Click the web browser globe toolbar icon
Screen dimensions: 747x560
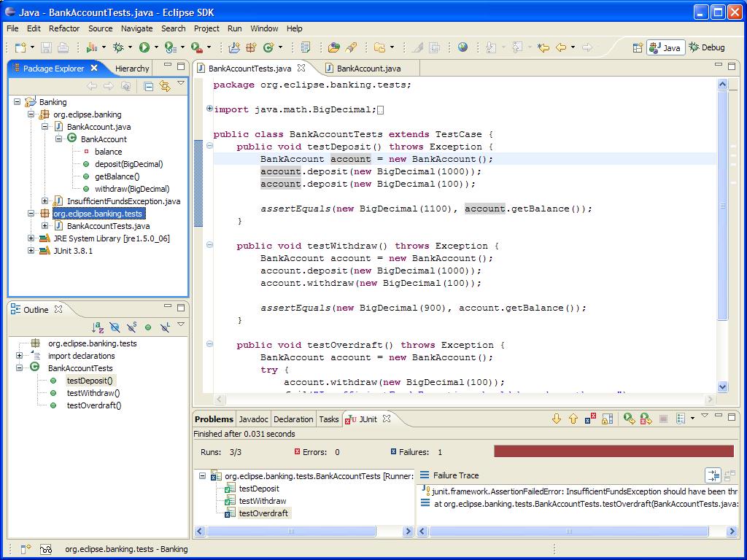tap(462, 47)
